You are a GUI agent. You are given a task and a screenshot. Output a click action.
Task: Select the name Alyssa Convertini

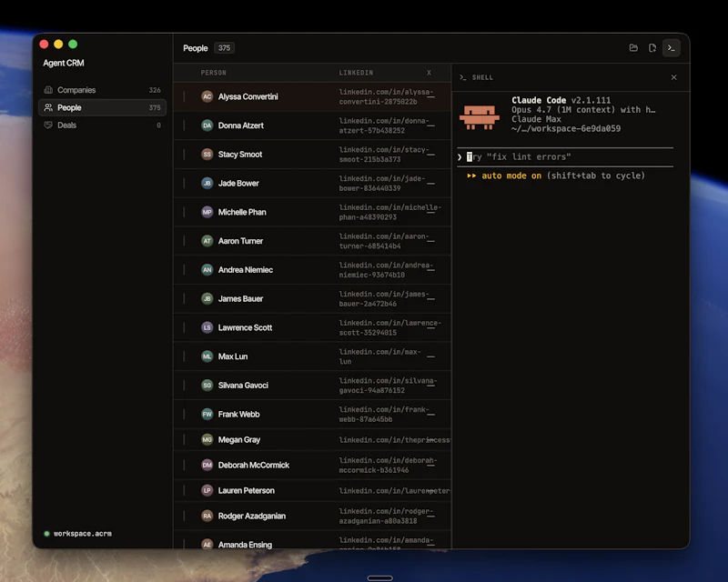point(248,96)
